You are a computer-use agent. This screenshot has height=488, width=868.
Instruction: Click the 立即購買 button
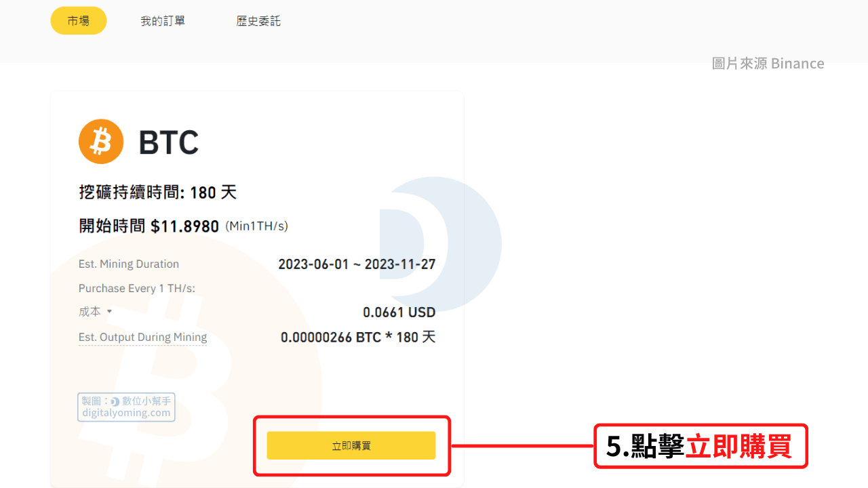point(351,445)
